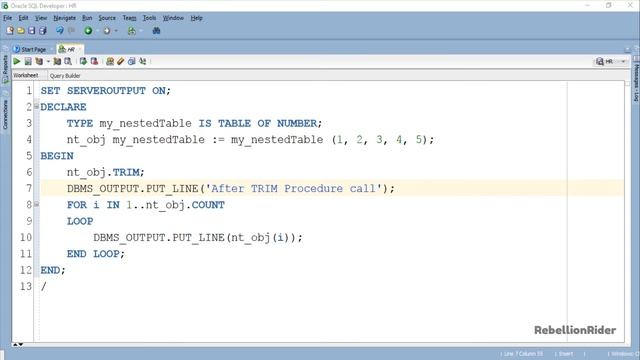
Task: Open the Edit menu
Action: tap(23, 18)
